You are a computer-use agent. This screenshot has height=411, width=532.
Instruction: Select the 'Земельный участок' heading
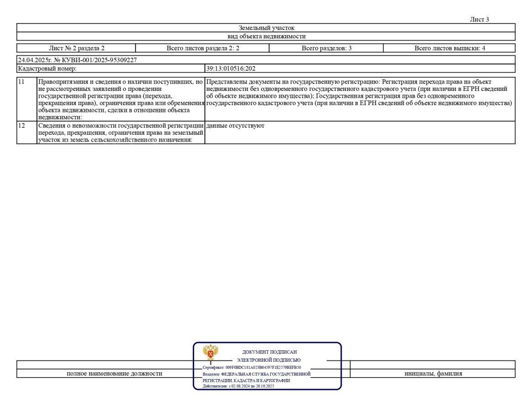click(x=266, y=28)
